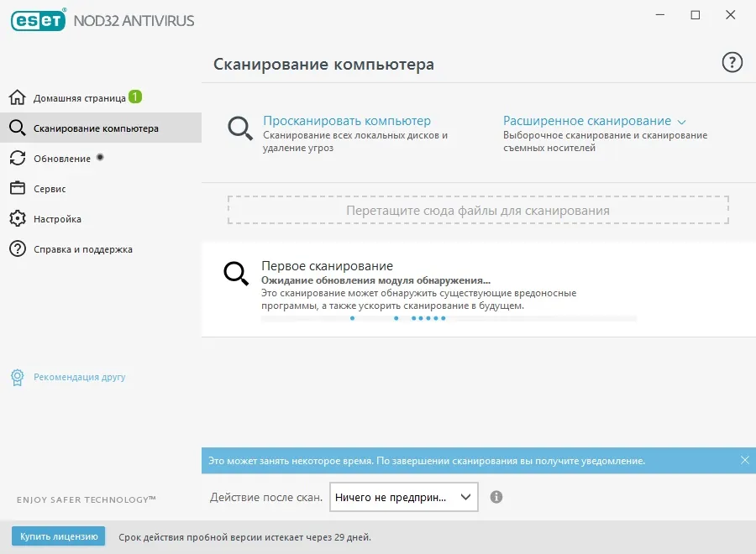This screenshot has width=756, height=554.
Task: Open Настройка settings section
Action: click(57, 219)
